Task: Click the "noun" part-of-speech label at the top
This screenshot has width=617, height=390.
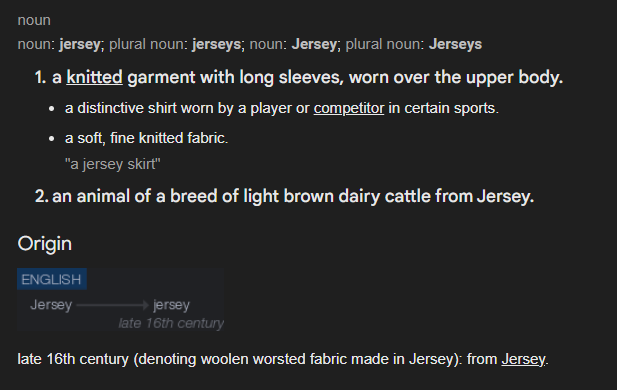Action: point(34,20)
